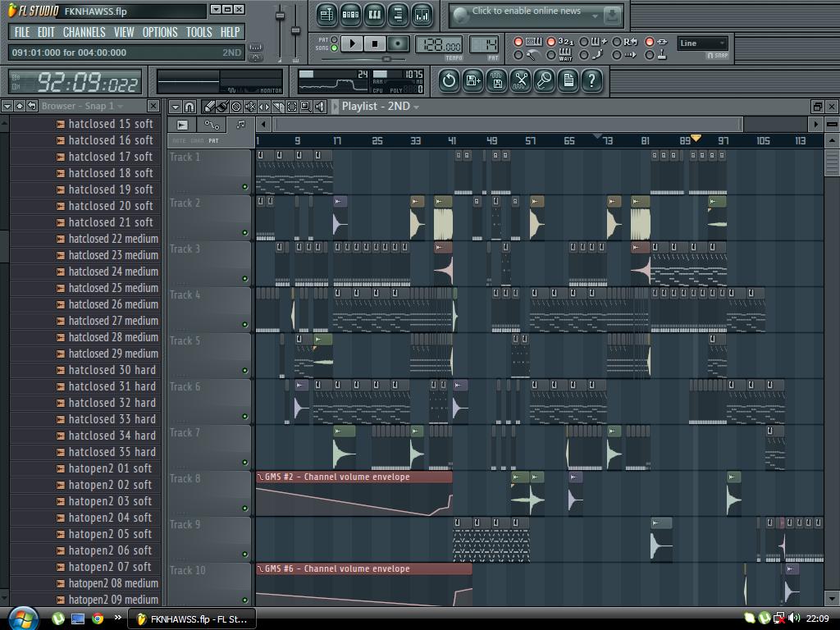Image resolution: width=840 pixels, height=630 pixels.
Task: Click the help question mark icon
Action: pos(591,80)
